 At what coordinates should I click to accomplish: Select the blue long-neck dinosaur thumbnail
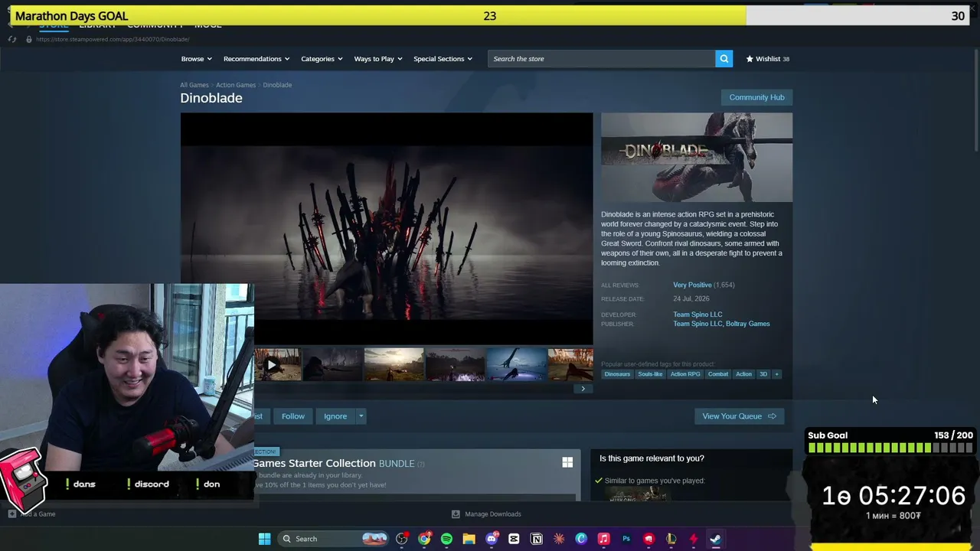517,365
